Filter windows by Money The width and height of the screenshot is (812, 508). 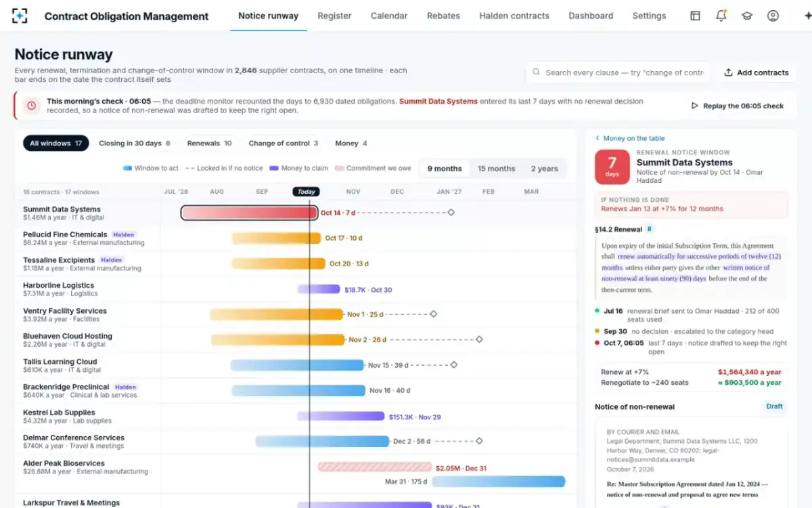(x=351, y=144)
